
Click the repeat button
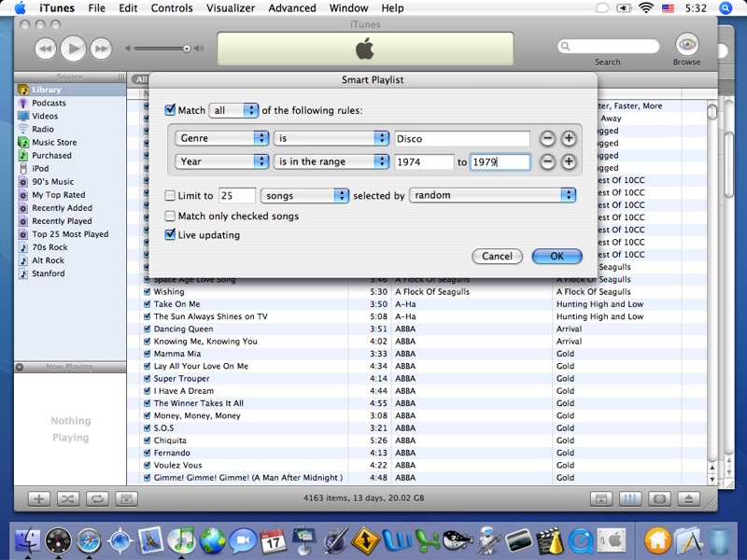pyautogui.click(x=97, y=498)
